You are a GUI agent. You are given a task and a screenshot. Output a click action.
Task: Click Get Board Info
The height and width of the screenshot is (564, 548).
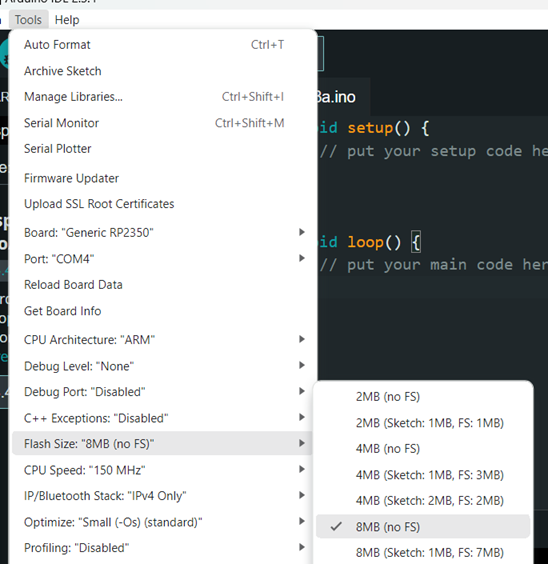tap(163, 311)
